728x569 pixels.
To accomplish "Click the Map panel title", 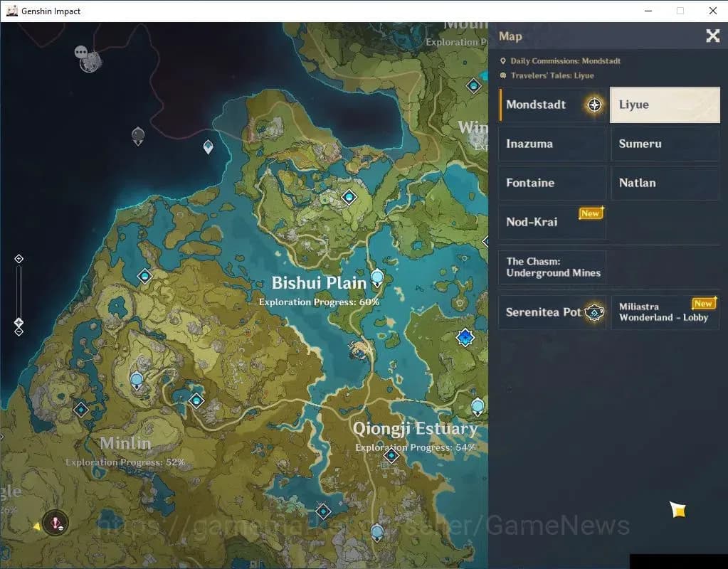I will tap(510, 36).
